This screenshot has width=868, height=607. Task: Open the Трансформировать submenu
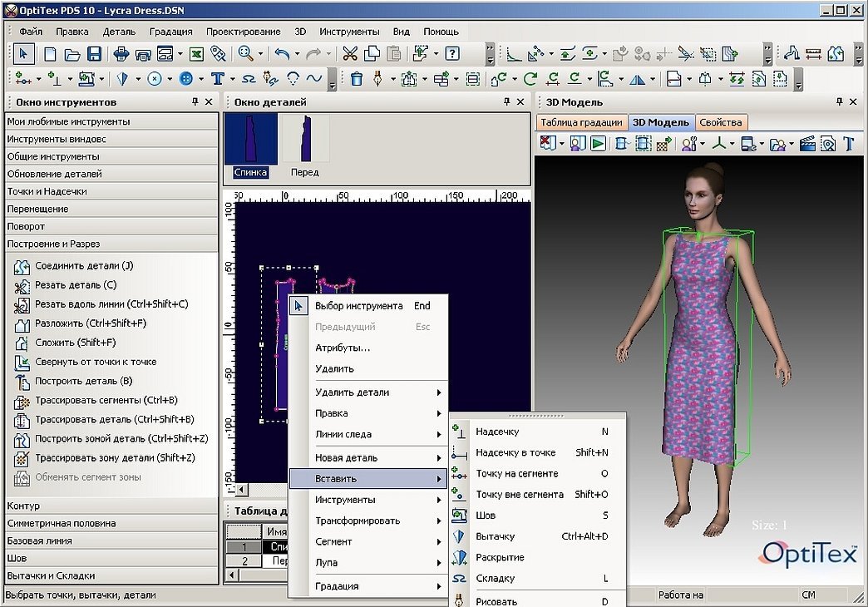(x=368, y=521)
